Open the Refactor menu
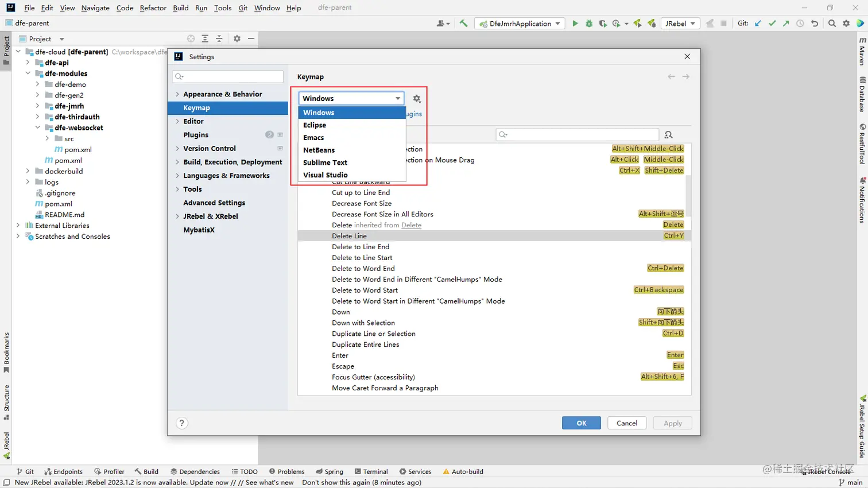The height and width of the screenshot is (488, 868). click(153, 8)
